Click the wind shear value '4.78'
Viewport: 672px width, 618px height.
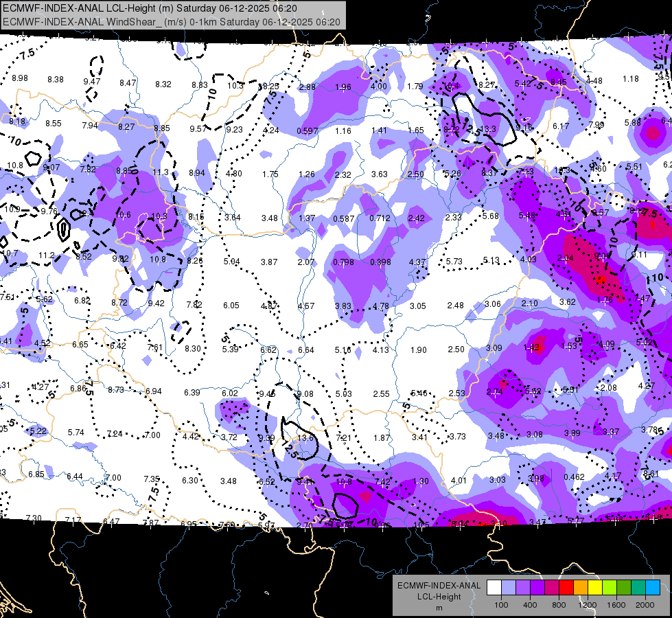tap(380, 306)
